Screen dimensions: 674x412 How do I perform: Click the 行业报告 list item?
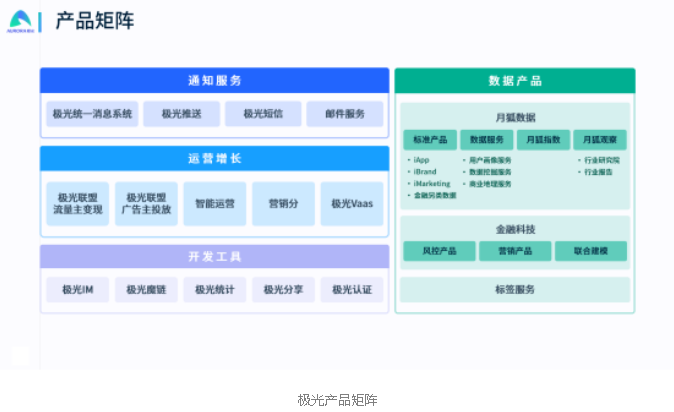pyautogui.click(x=597, y=172)
